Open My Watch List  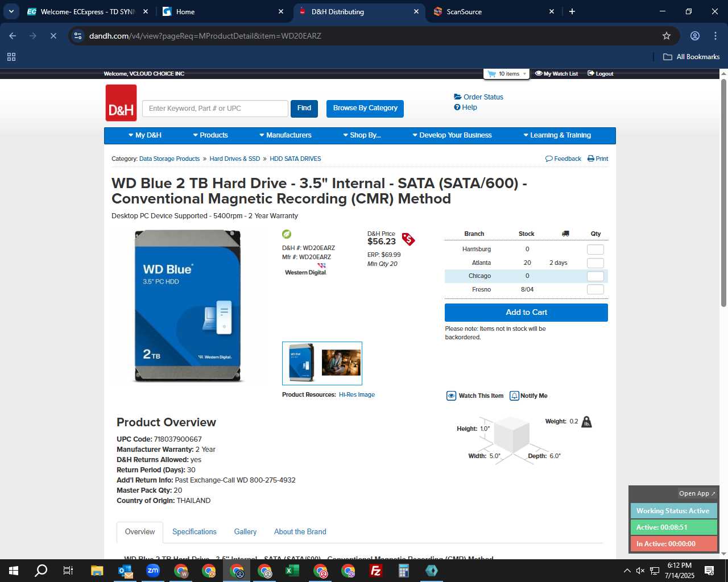pos(556,74)
